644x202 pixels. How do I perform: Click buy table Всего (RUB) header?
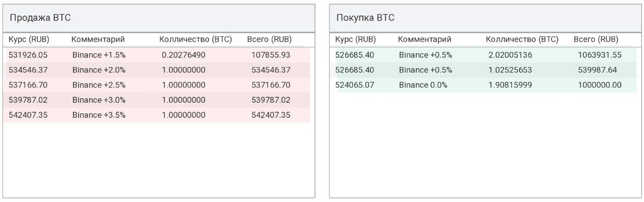(x=596, y=39)
